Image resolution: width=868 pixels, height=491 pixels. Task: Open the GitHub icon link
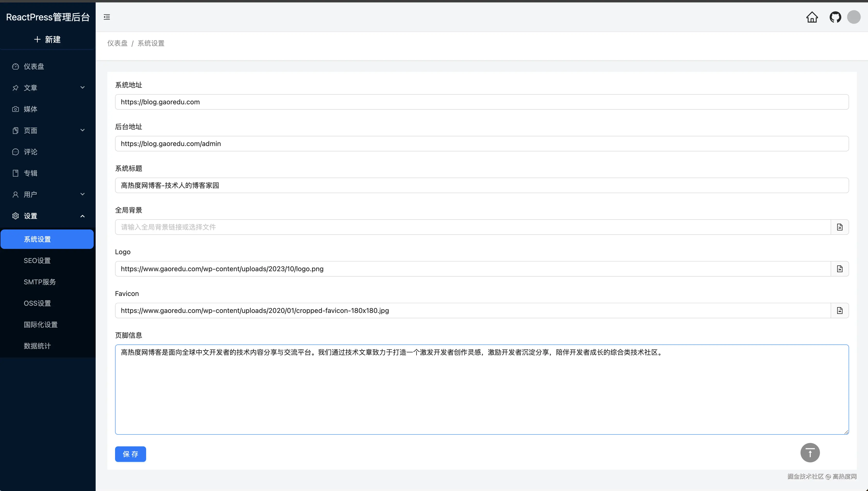(x=835, y=17)
